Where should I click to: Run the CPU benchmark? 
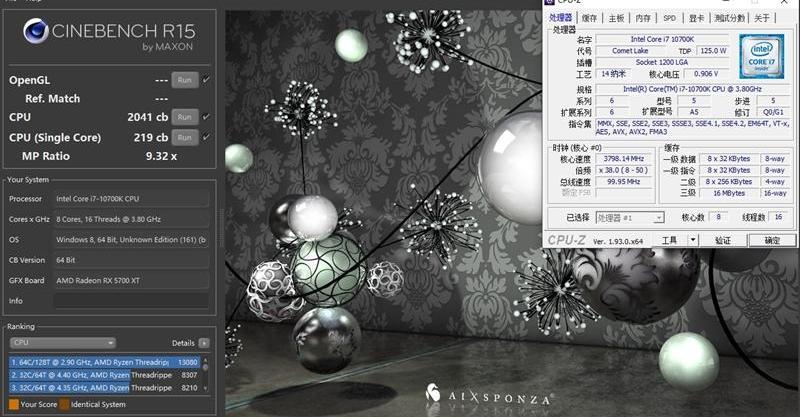(185, 117)
